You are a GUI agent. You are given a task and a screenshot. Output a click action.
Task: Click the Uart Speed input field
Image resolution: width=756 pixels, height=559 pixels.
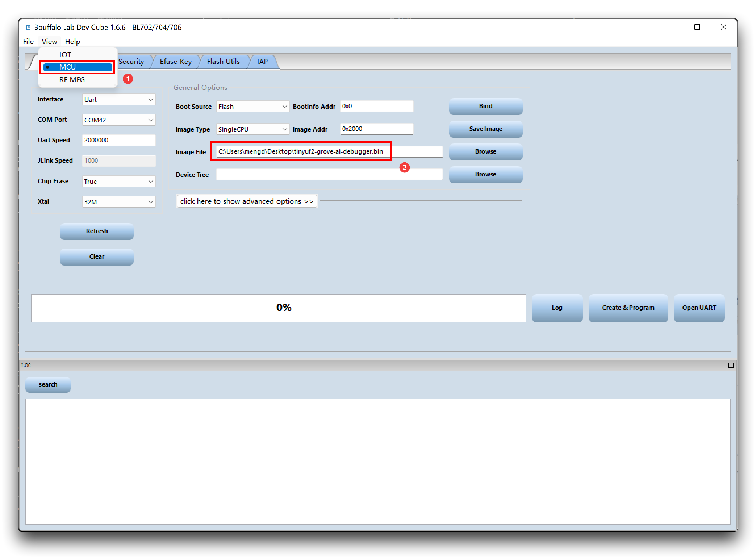pos(119,140)
